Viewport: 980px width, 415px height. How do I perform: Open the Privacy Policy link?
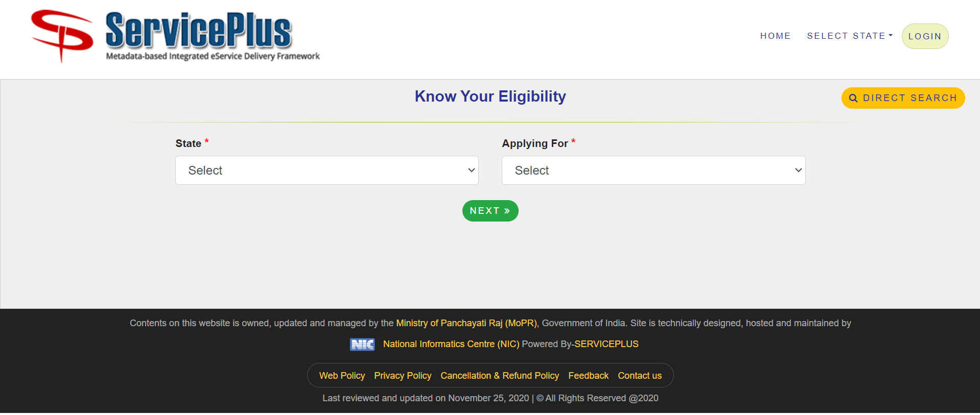[402, 375]
